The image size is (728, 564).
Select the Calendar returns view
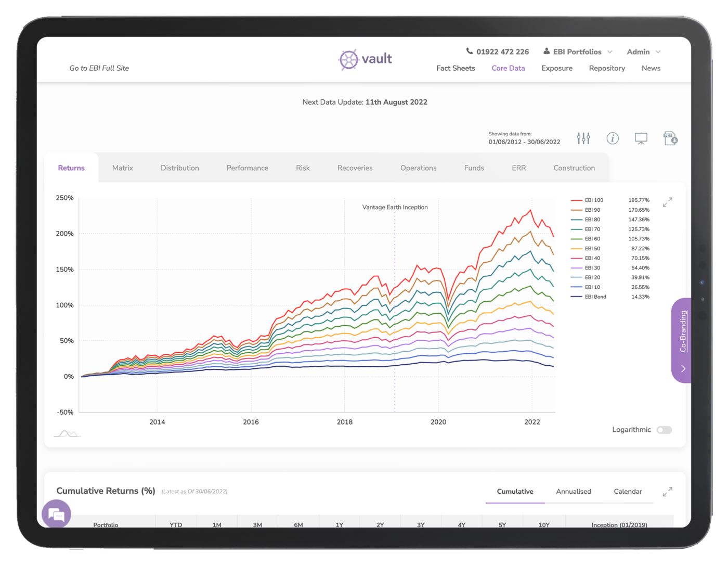pos(628,491)
